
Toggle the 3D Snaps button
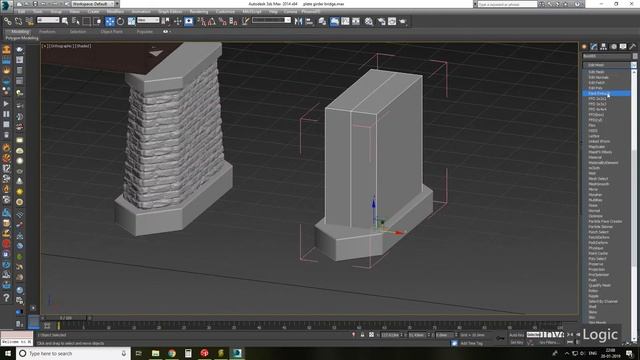[x=202, y=21]
